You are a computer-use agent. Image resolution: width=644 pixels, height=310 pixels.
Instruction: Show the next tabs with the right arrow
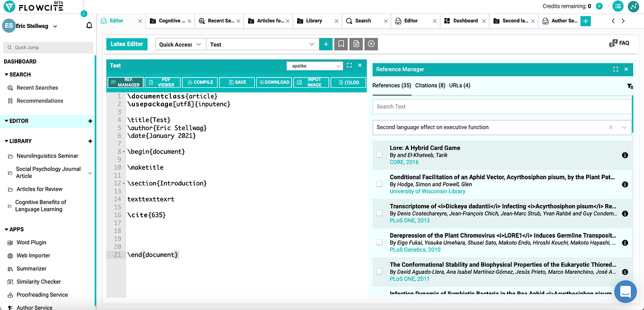click(x=623, y=21)
